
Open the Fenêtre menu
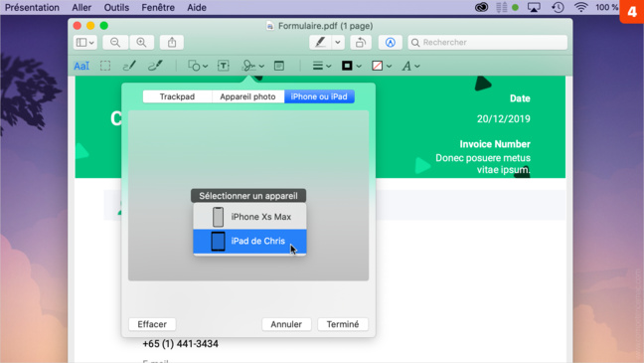158,7
